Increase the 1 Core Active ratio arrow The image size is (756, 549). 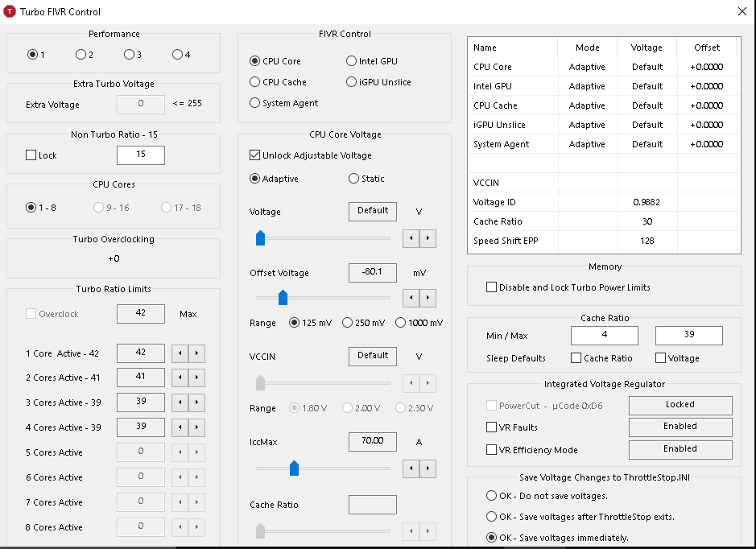[196, 353]
